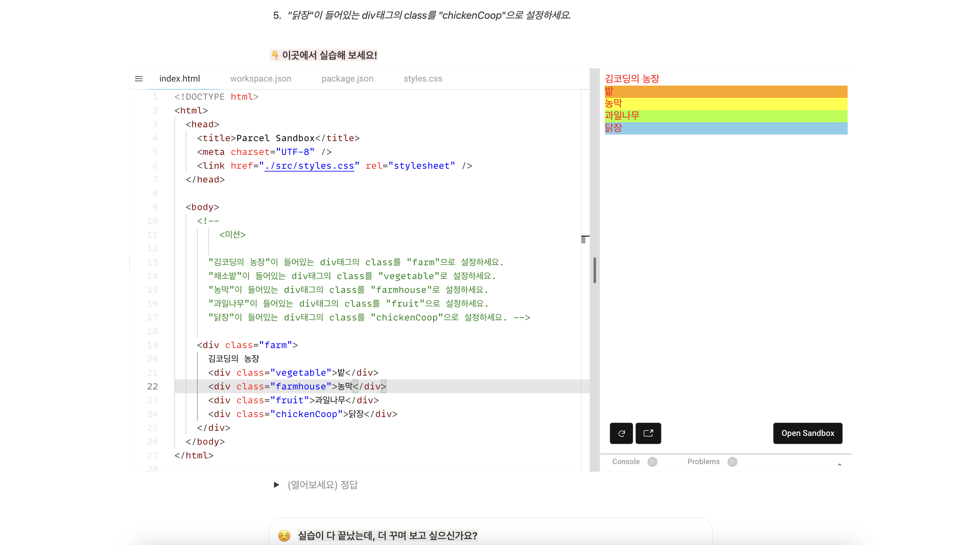This screenshot has height=545, width=980.
Task: Click the Problems count badge
Action: tap(732, 462)
